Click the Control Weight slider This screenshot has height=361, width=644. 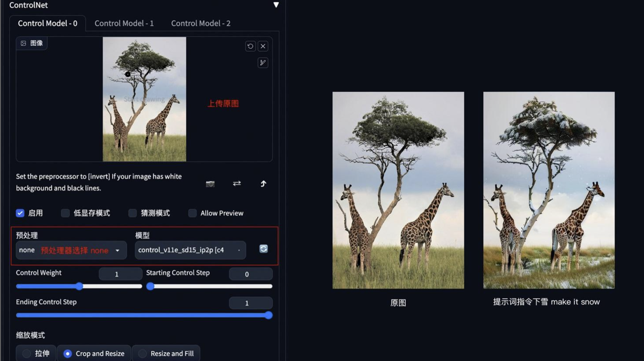click(x=79, y=286)
